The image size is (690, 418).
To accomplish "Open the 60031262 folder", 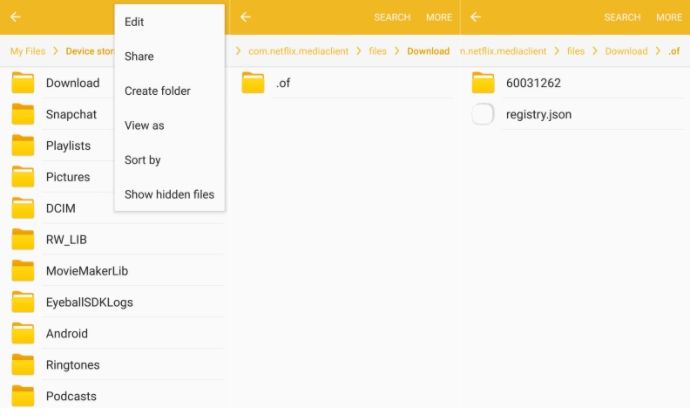I will point(533,83).
